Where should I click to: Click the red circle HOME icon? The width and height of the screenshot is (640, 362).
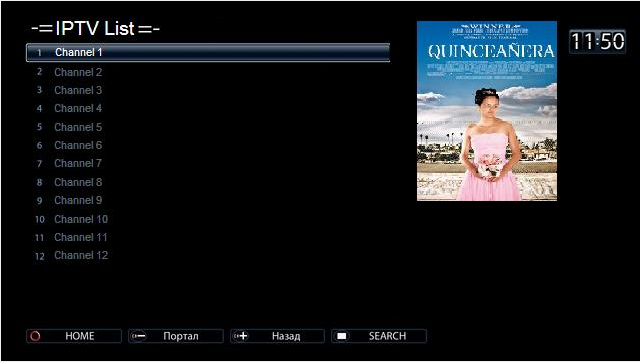(36, 336)
